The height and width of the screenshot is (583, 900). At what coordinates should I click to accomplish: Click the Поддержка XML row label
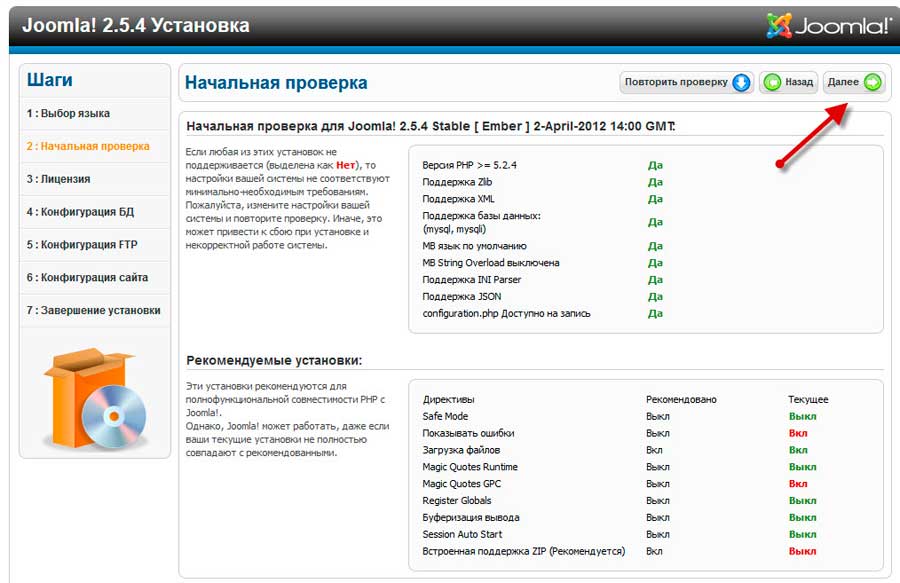(458, 199)
